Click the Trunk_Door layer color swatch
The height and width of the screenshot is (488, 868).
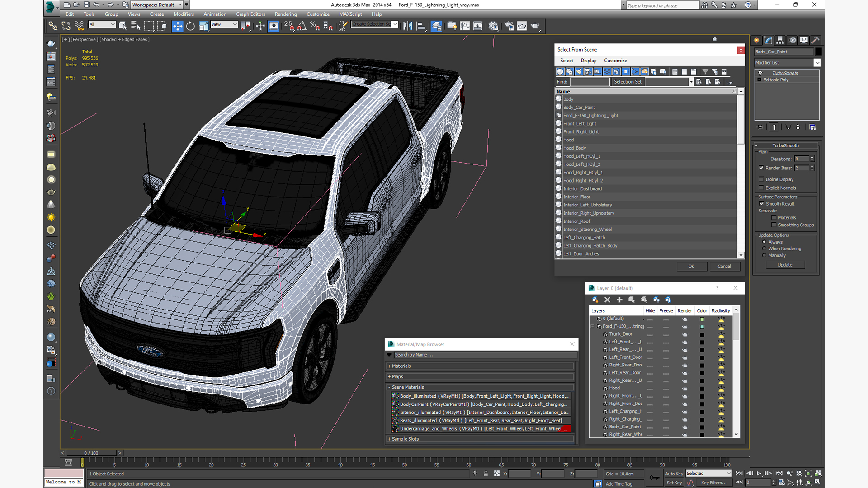coord(702,334)
